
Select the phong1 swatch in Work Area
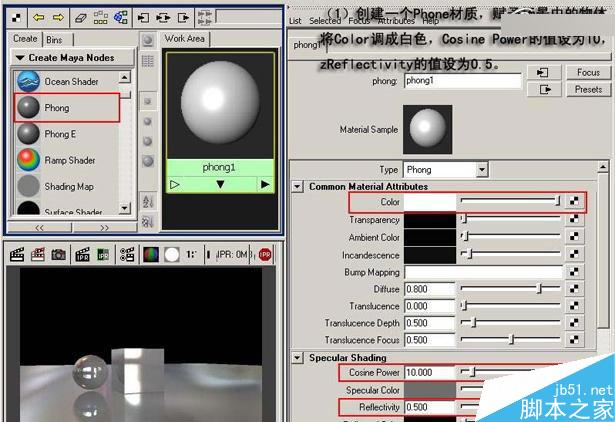click(220, 105)
